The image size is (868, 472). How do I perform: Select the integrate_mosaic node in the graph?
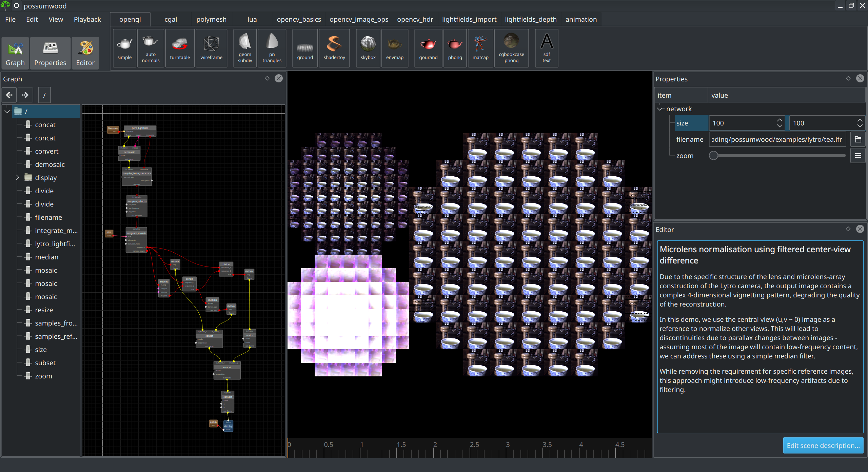click(136, 233)
